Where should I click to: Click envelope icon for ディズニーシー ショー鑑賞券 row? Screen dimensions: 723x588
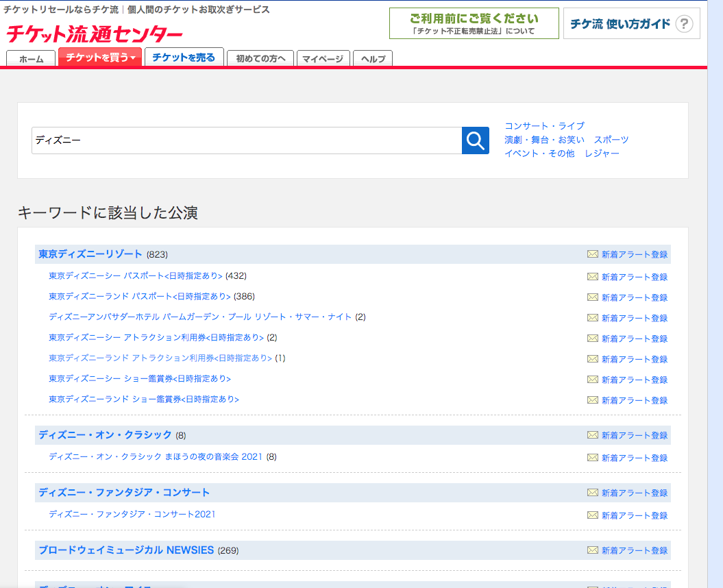pos(593,380)
